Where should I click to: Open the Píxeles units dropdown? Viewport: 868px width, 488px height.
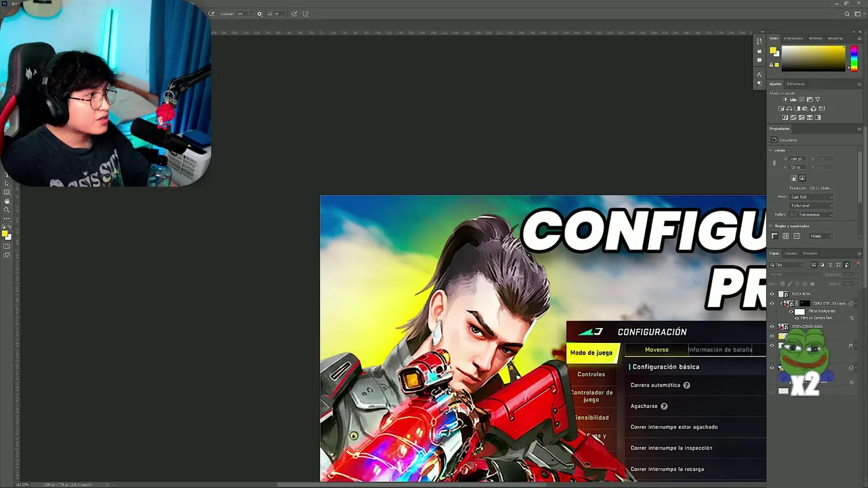(x=821, y=236)
